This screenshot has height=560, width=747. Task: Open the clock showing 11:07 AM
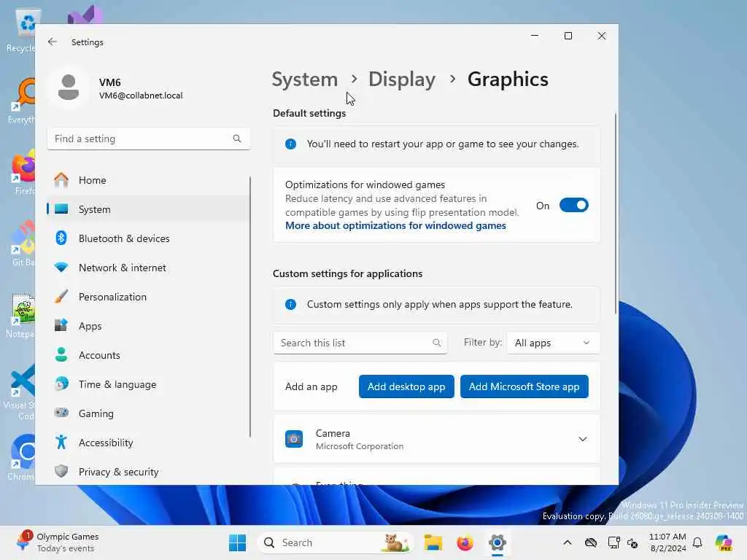(667, 542)
